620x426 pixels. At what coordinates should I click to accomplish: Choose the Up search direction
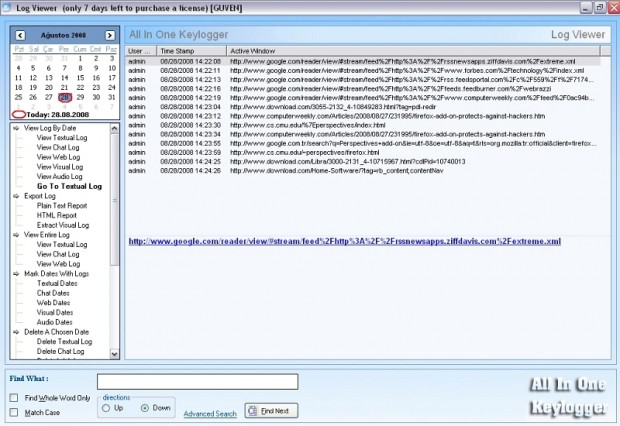pyautogui.click(x=106, y=408)
